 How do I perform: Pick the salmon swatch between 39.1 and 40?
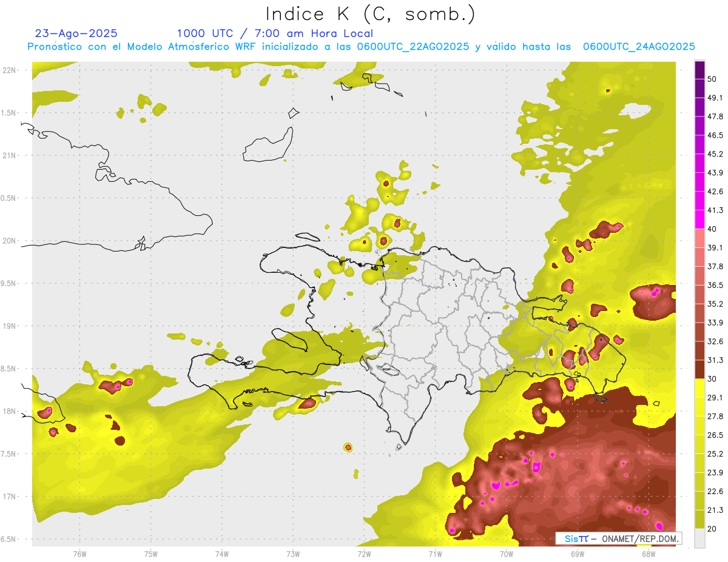(699, 238)
